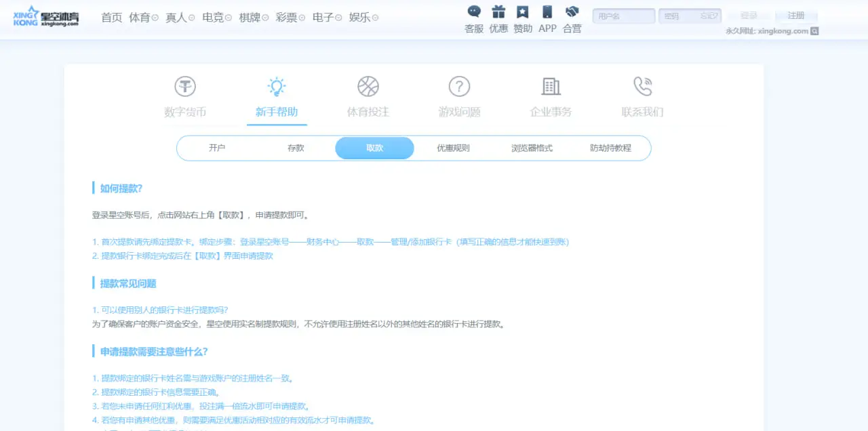The image size is (868, 431).
Task: Click the search icon beside xingkong.com
Action: tap(814, 31)
